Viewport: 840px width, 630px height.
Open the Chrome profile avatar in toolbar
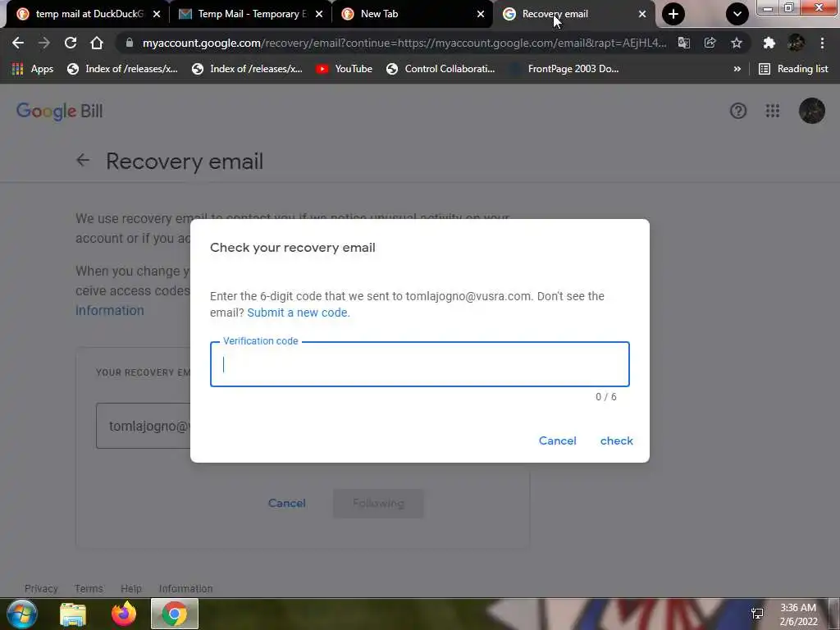click(796, 43)
